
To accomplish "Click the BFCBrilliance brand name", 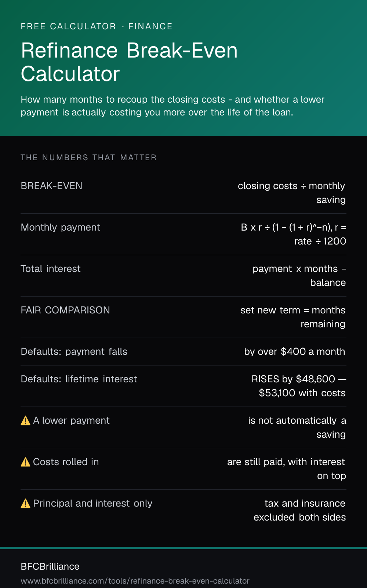I will [x=50, y=566].
